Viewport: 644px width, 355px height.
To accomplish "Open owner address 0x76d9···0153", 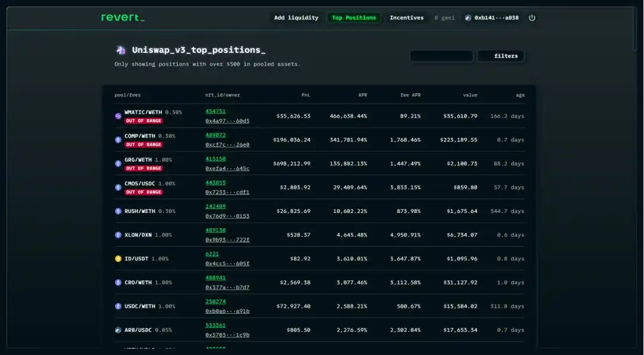I will (x=227, y=216).
